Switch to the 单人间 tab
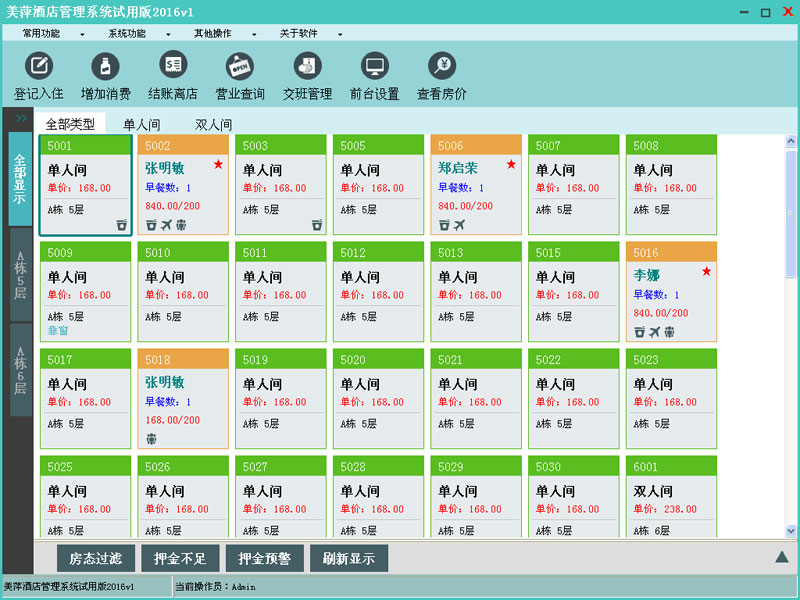This screenshot has width=800, height=600. pyautogui.click(x=142, y=124)
